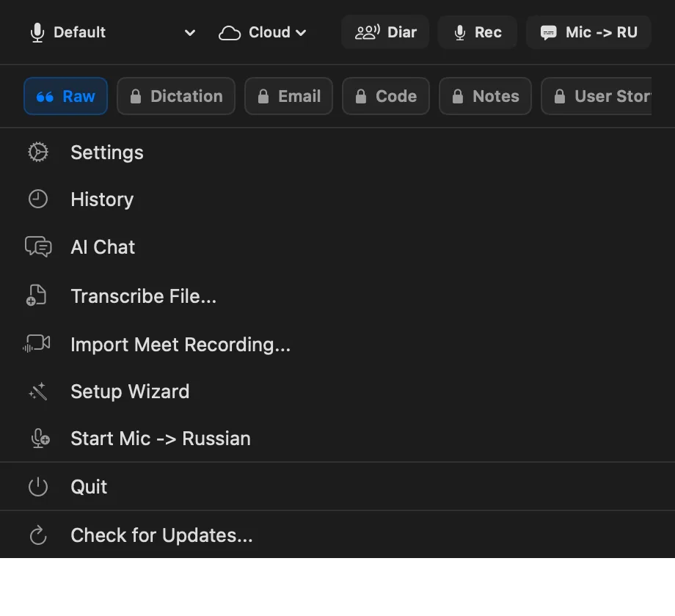Open the Default microphone dropdown
Image resolution: width=675 pixels, height=616 pixels.
113,33
